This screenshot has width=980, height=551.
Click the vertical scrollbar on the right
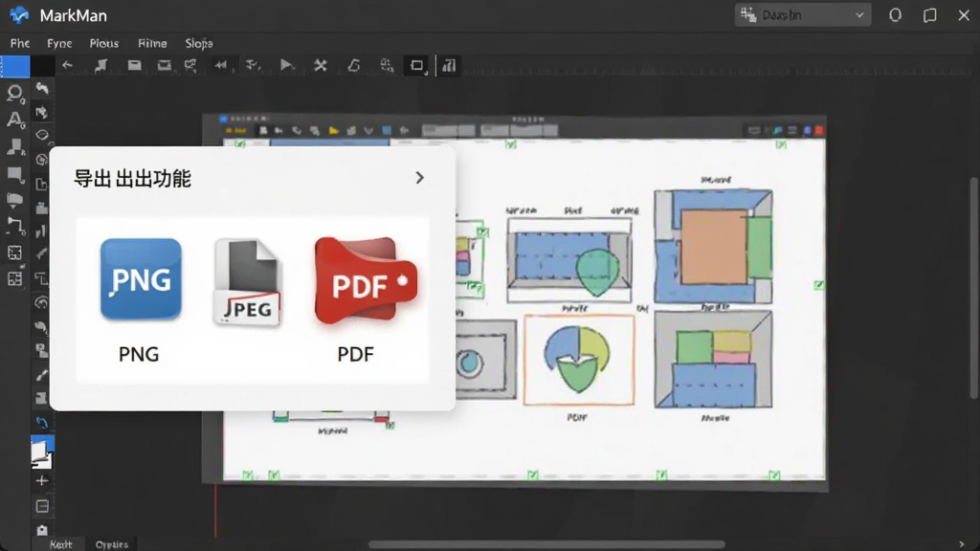click(974, 287)
